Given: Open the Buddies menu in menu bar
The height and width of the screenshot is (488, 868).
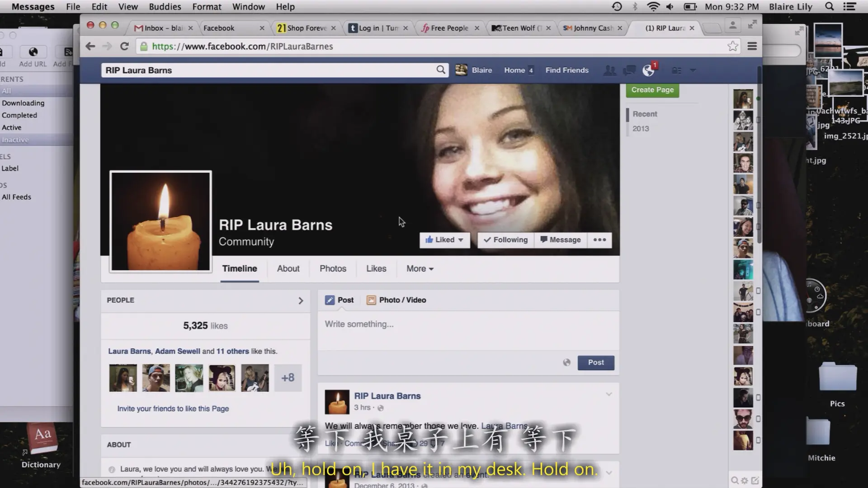Looking at the screenshot, I should (165, 7).
